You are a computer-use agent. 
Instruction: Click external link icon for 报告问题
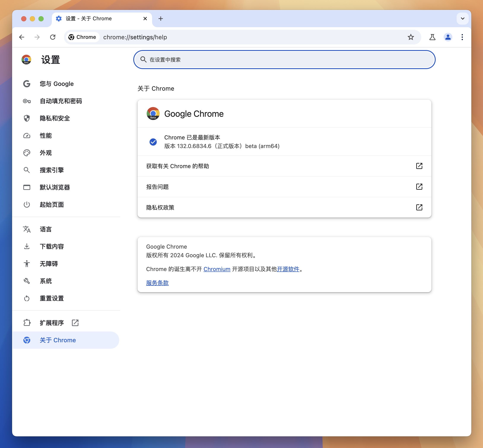coord(419,187)
